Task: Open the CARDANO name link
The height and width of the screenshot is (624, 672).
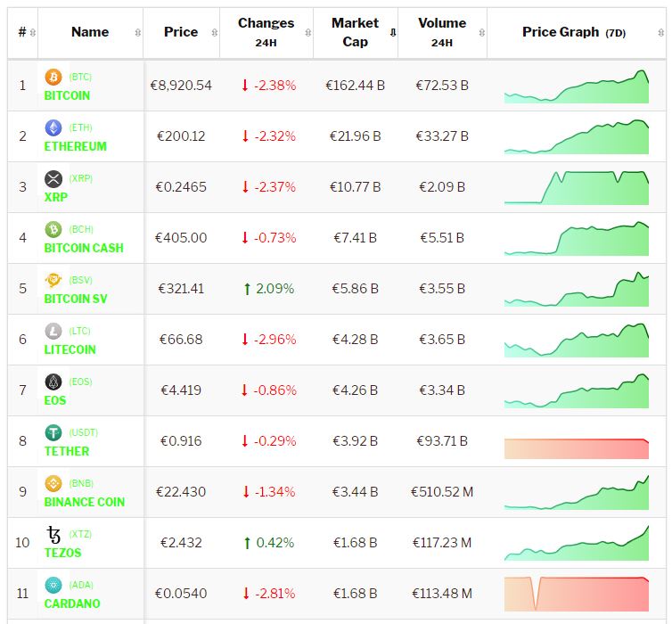Action: click(x=72, y=603)
